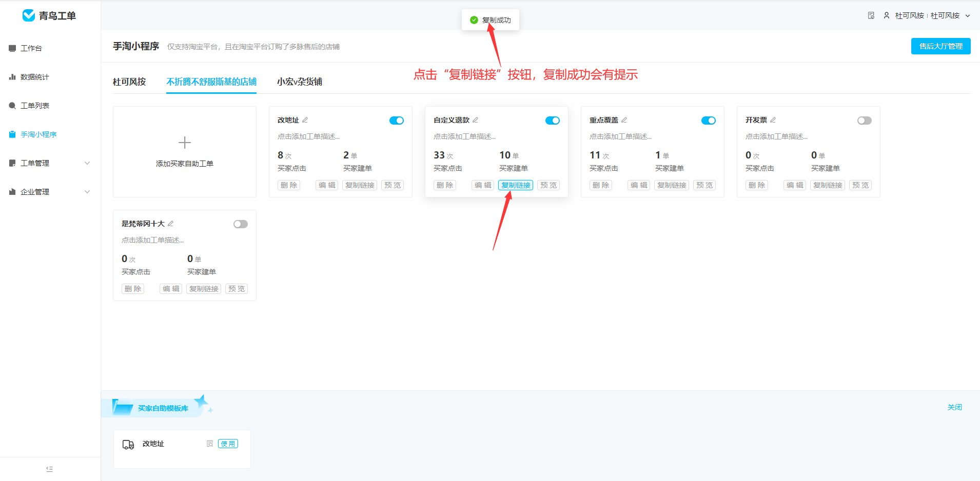Preview the 改地址 card
980x481 pixels.
(393, 185)
